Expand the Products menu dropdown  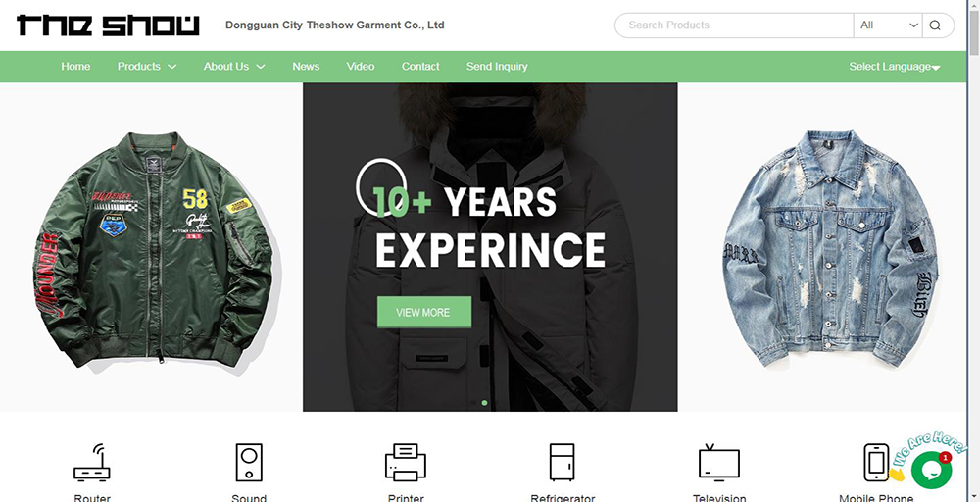click(x=147, y=67)
